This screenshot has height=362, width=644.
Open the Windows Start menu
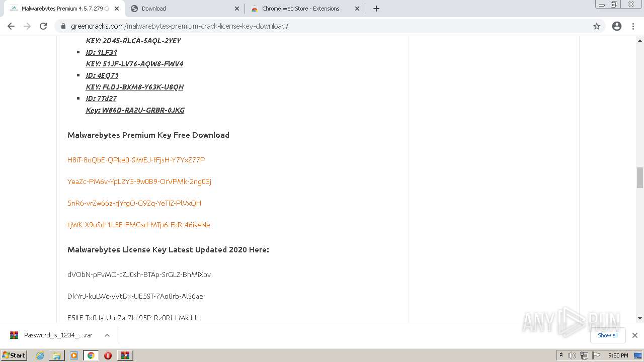[14, 355]
